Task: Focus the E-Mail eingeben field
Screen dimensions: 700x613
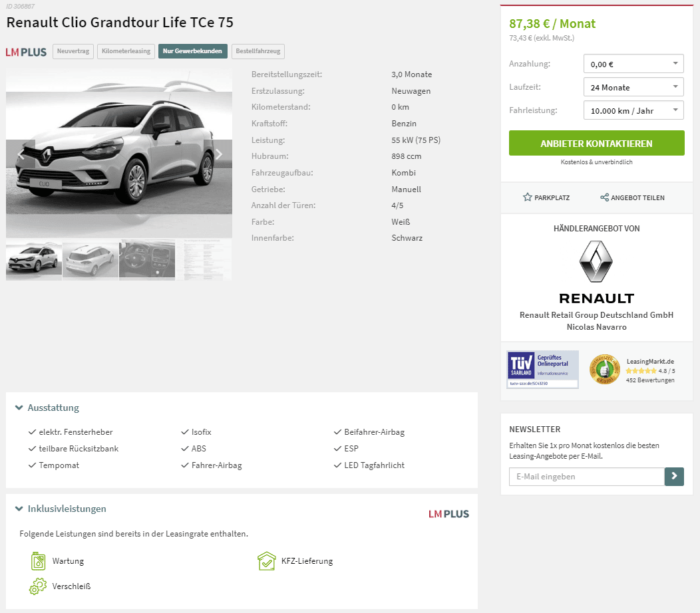Action: (x=587, y=477)
